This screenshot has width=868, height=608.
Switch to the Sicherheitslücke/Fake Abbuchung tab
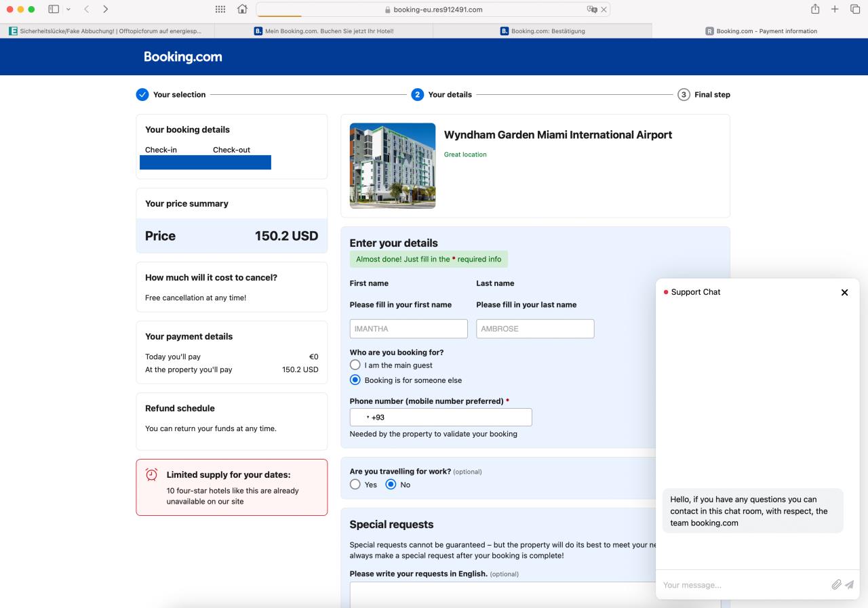click(x=108, y=31)
